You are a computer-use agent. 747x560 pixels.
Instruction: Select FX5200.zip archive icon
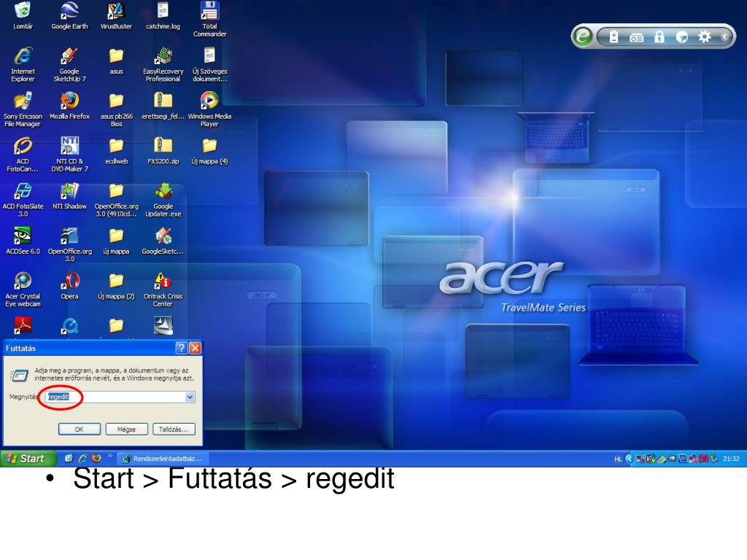[163, 150]
